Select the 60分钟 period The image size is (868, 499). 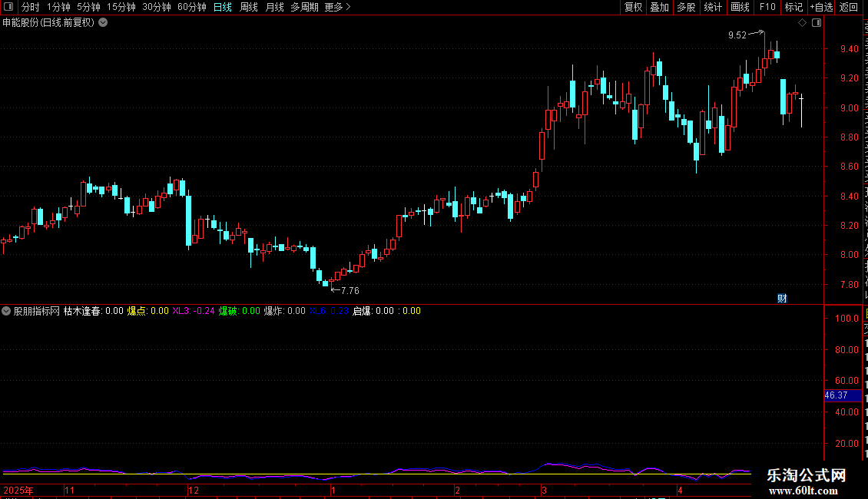click(x=192, y=7)
